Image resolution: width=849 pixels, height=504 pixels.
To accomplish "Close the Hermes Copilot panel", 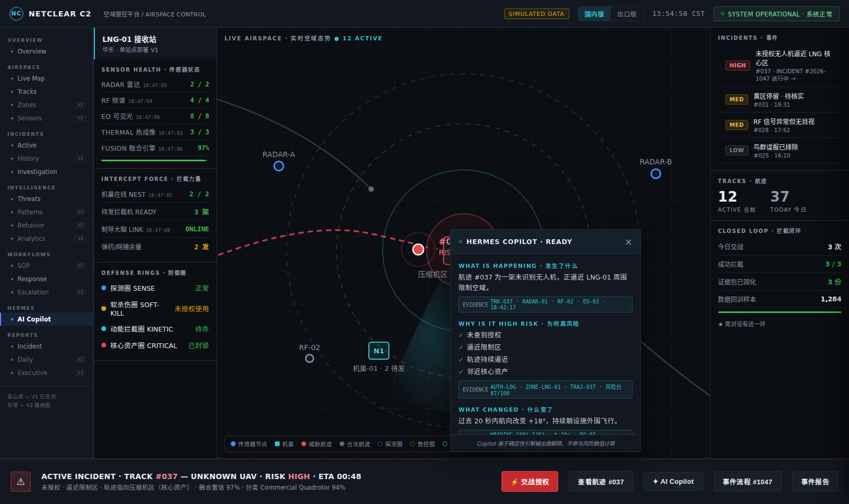I will 628,242.
